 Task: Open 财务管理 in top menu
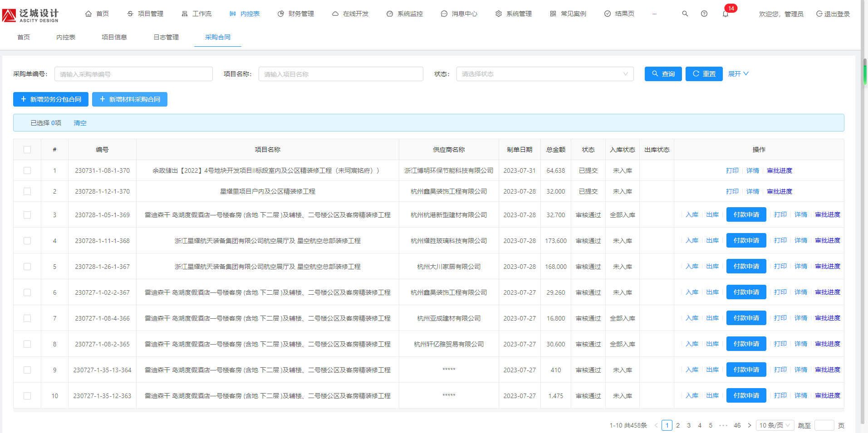(x=296, y=14)
